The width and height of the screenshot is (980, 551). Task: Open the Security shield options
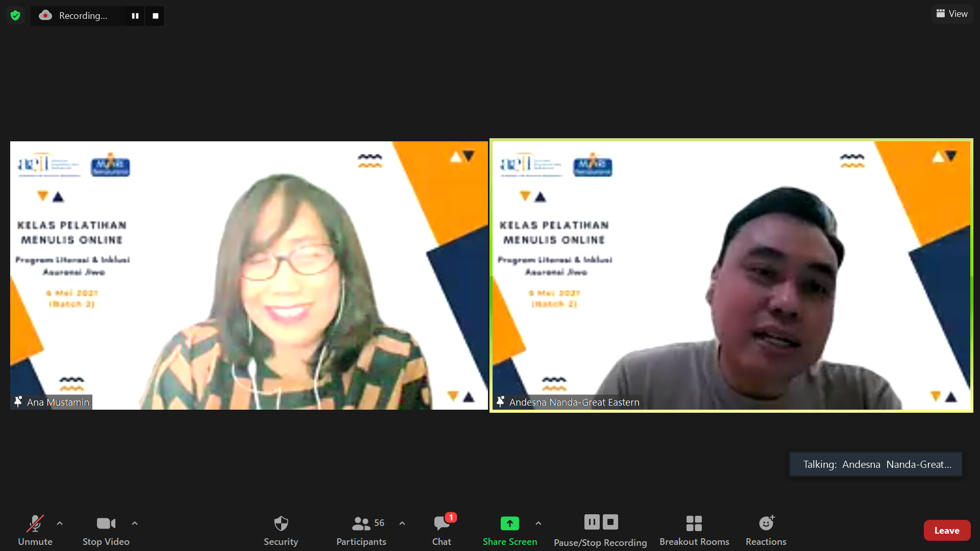tap(281, 530)
